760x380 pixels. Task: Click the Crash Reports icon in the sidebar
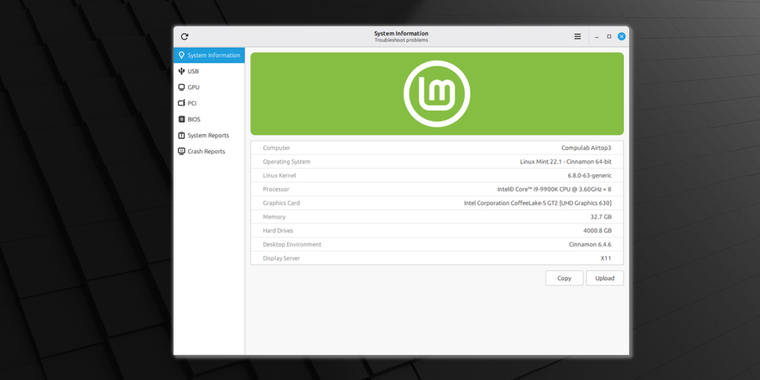point(181,151)
